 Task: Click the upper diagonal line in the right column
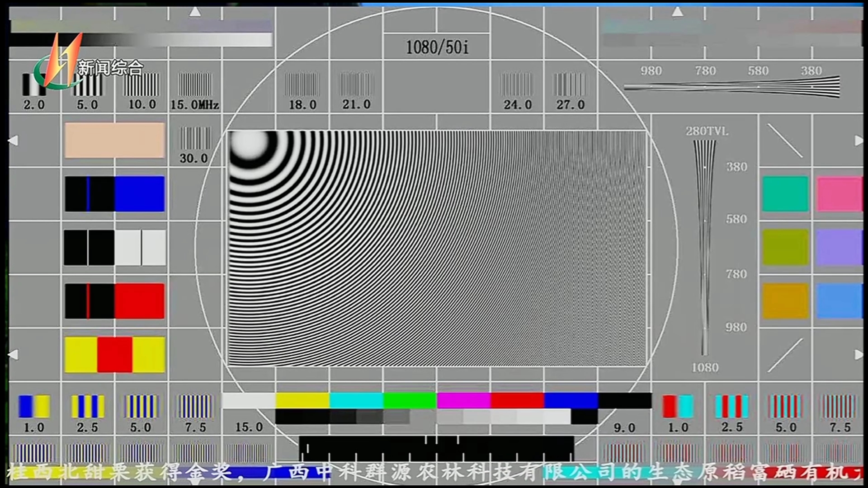coord(785,141)
